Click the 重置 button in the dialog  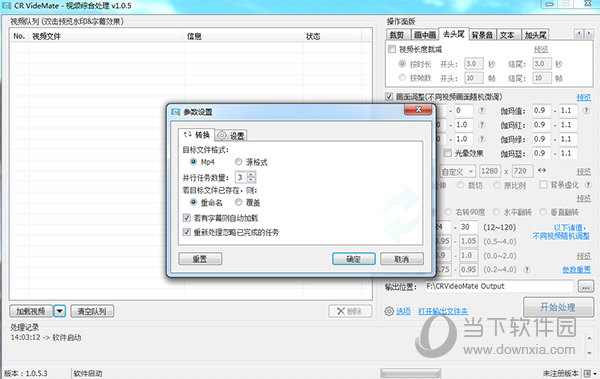pyautogui.click(x=200, y=259)
